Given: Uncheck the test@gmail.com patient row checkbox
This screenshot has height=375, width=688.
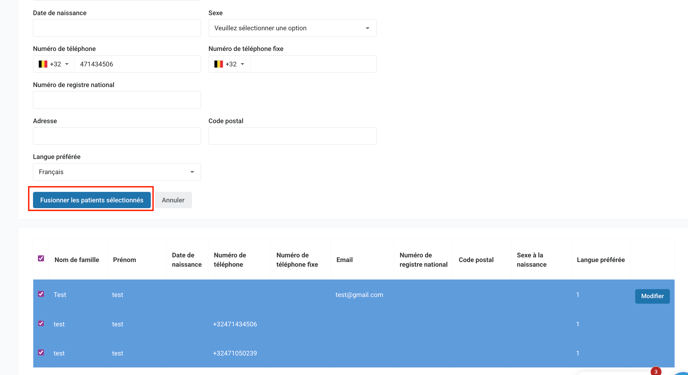Looking at the screenshot, I should [41, 294].
